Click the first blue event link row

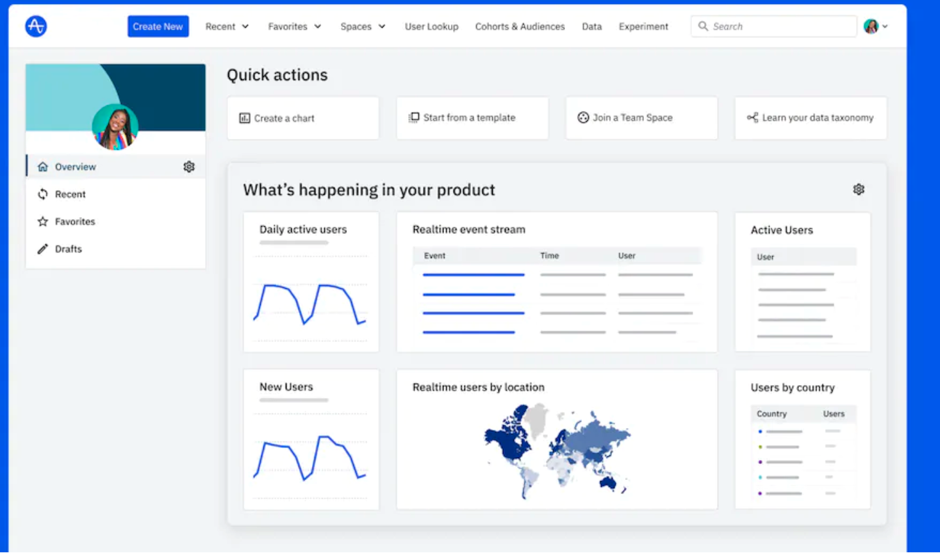(x=474, y=275)
